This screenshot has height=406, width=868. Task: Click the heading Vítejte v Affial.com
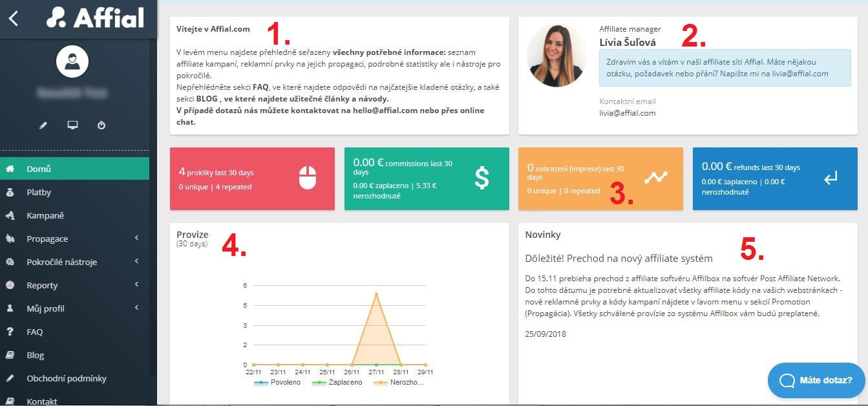pyautogui.click(x=213, y=29)
